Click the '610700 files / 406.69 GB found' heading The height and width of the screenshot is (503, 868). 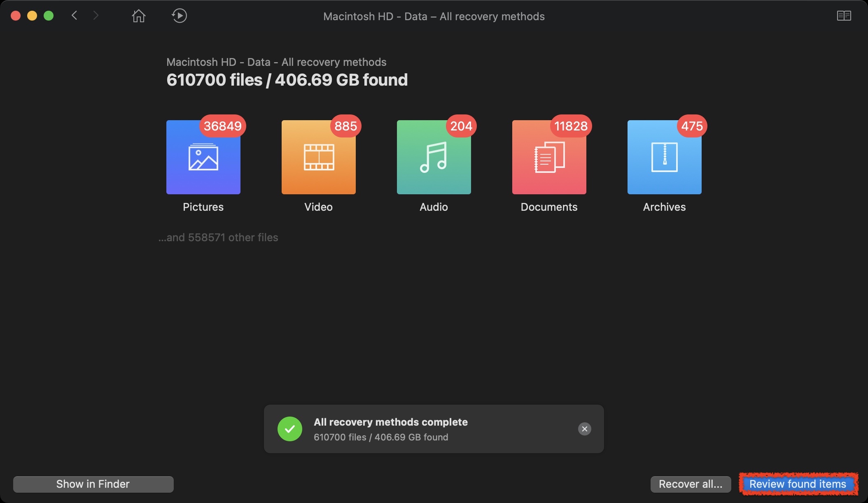point(287,80)
